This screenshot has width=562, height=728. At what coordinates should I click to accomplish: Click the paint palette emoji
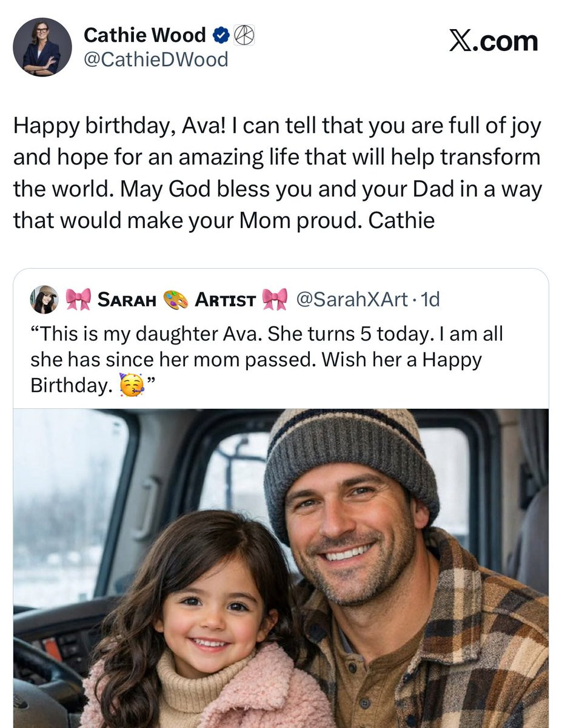(176, 300)
